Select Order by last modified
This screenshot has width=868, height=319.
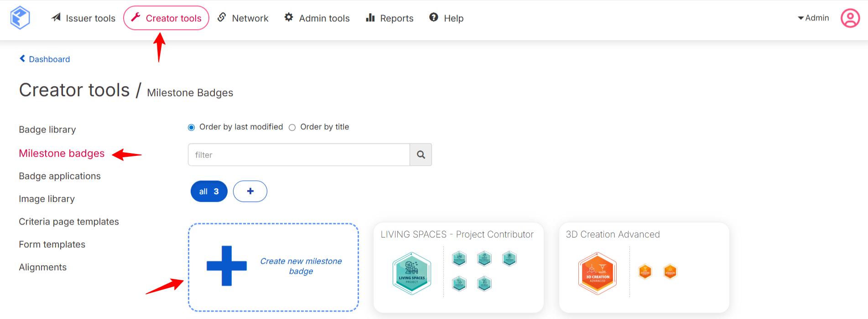(192, 128)
